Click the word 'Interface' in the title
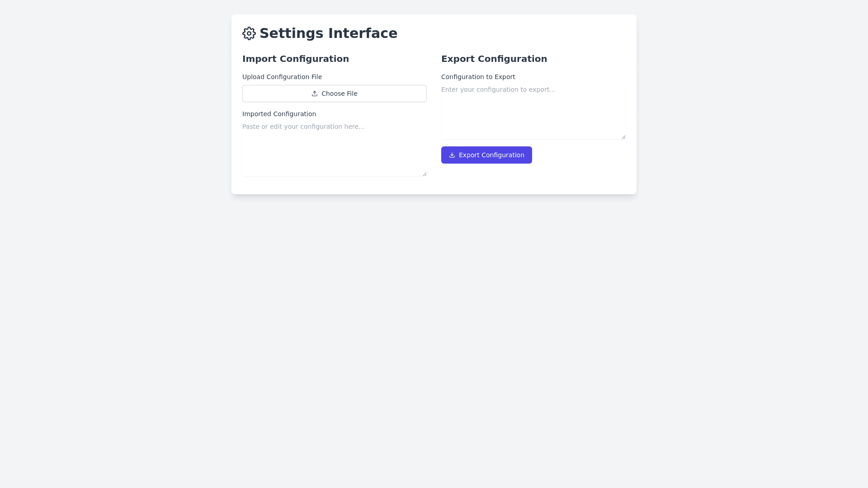The height and width of the screenshot is (488, 868). 363,33
